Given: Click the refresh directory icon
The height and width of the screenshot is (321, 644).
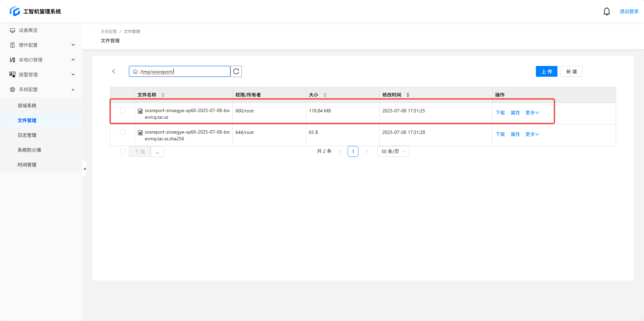Looking at the screenshot, I should (236, 71).
